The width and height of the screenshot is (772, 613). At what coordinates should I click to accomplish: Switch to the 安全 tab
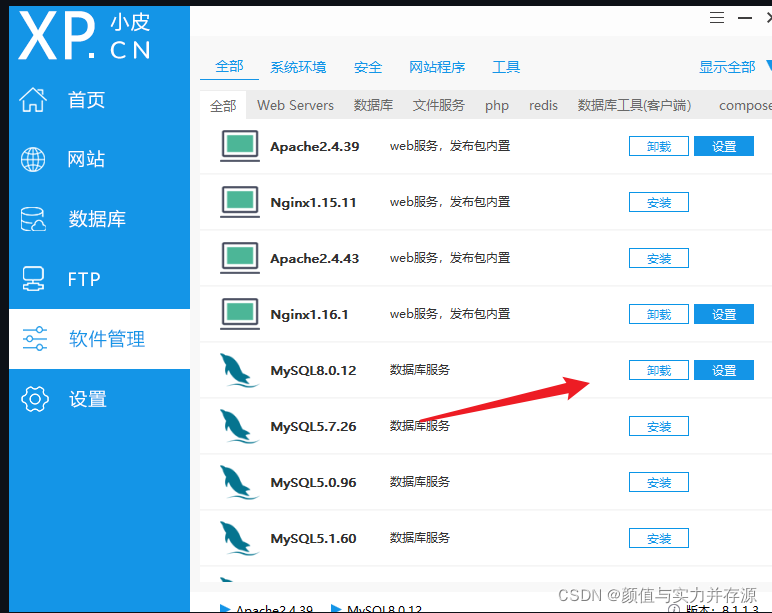[368, 67]
